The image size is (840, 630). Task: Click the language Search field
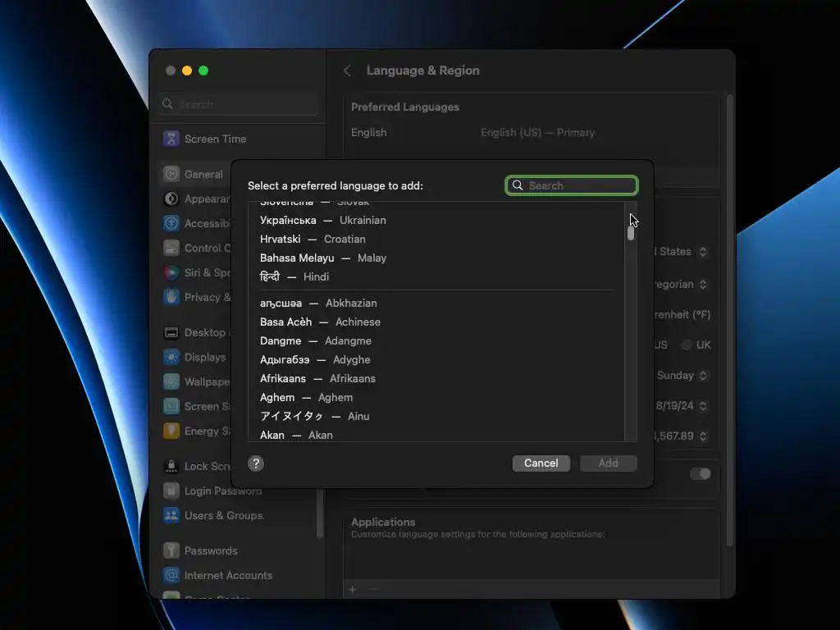pos(572,185)
